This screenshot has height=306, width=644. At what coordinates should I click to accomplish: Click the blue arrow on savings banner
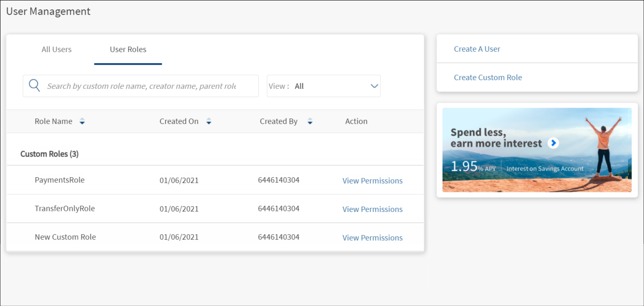[553, 143]
